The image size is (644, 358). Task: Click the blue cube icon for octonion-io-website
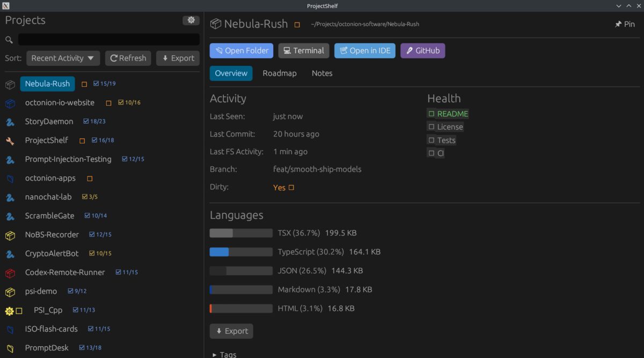[x=10, y=103]
